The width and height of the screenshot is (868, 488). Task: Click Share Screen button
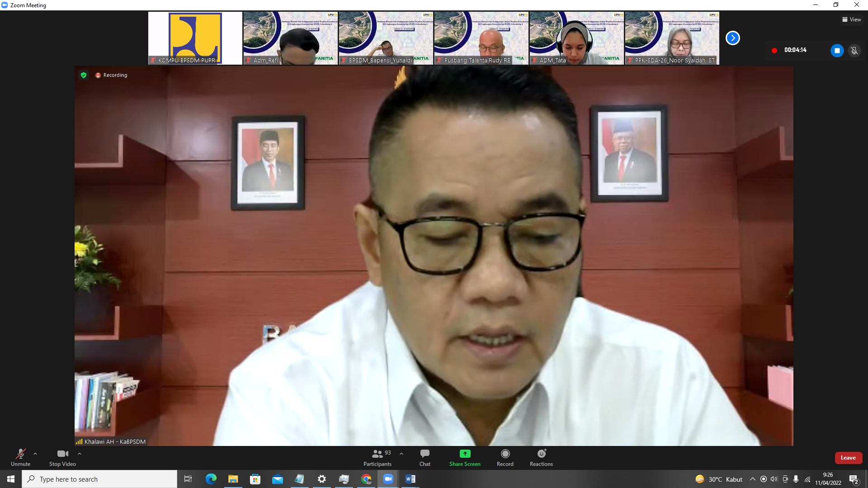pos(465,457)
